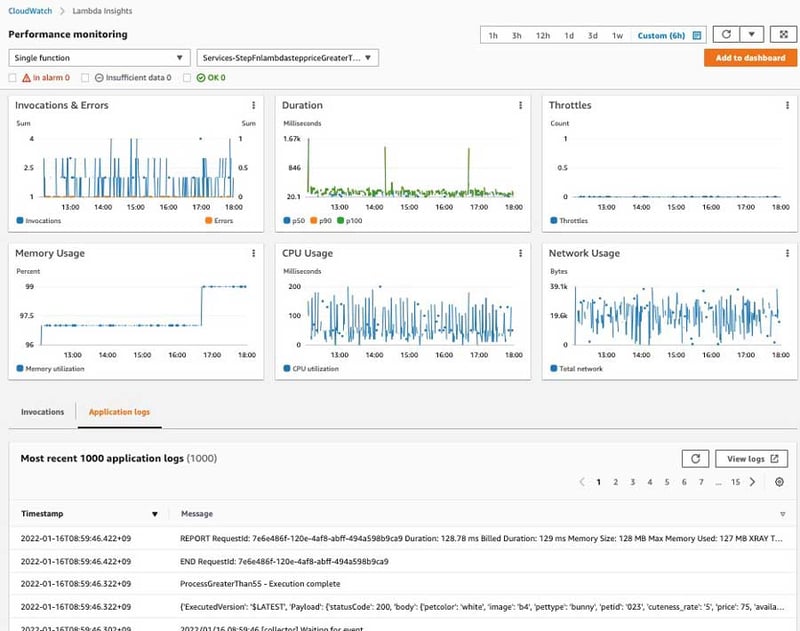Open the Memory Usage widget options menu

254,253
